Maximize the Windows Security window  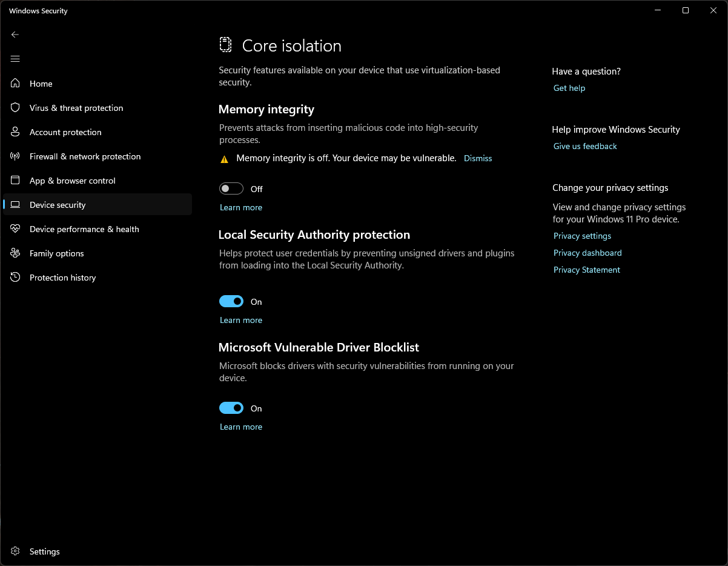686,10
